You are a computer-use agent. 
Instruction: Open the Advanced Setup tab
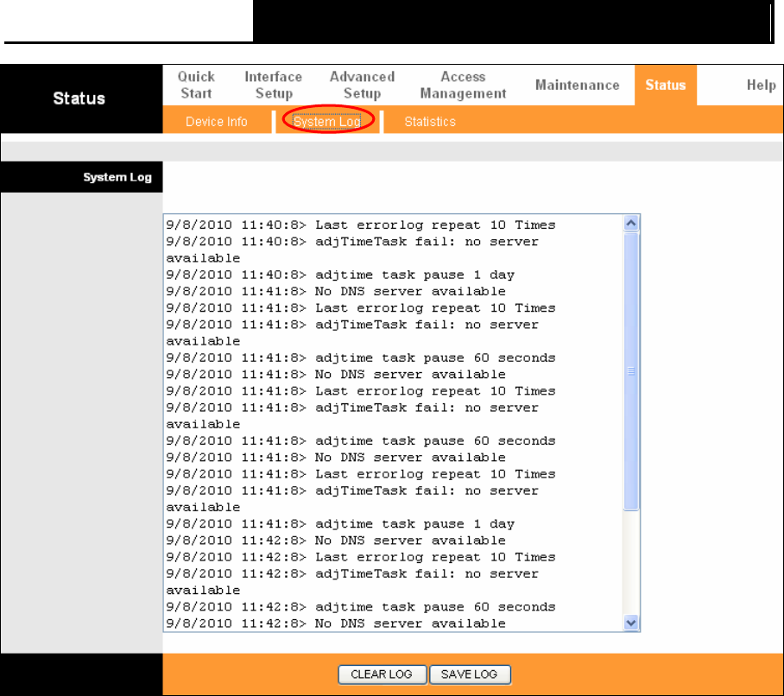pos(362,85)
